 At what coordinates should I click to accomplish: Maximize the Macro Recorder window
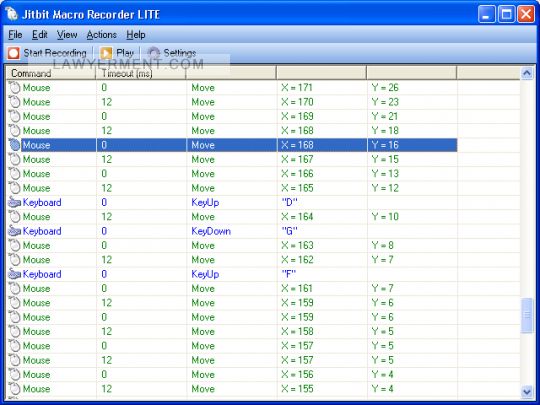(x=507, y=14)
